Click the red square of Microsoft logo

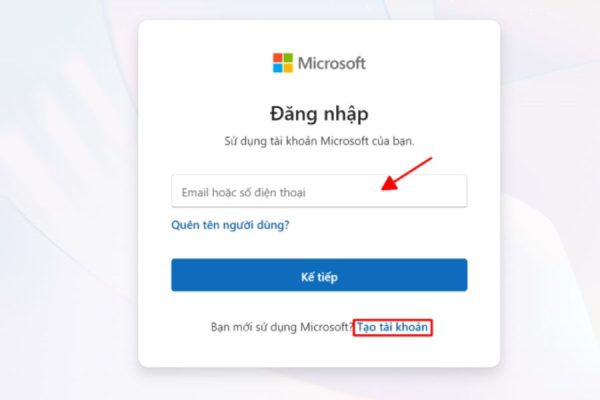[x=278, y=58]
